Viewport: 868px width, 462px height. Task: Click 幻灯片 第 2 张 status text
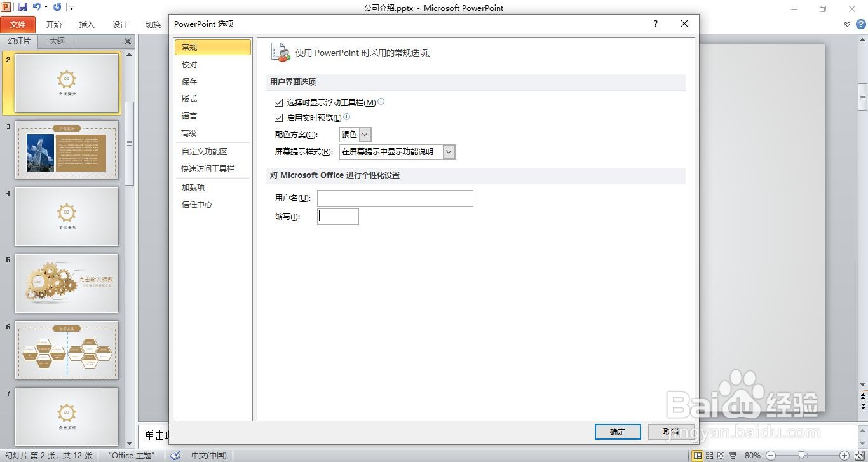pyautogui.click(x=48, y=456)
